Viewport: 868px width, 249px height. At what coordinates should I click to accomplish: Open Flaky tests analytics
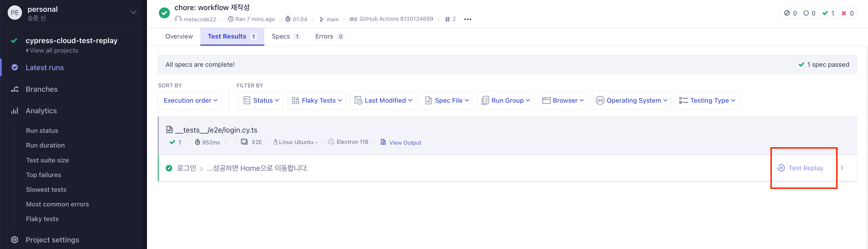pos(42,219)
